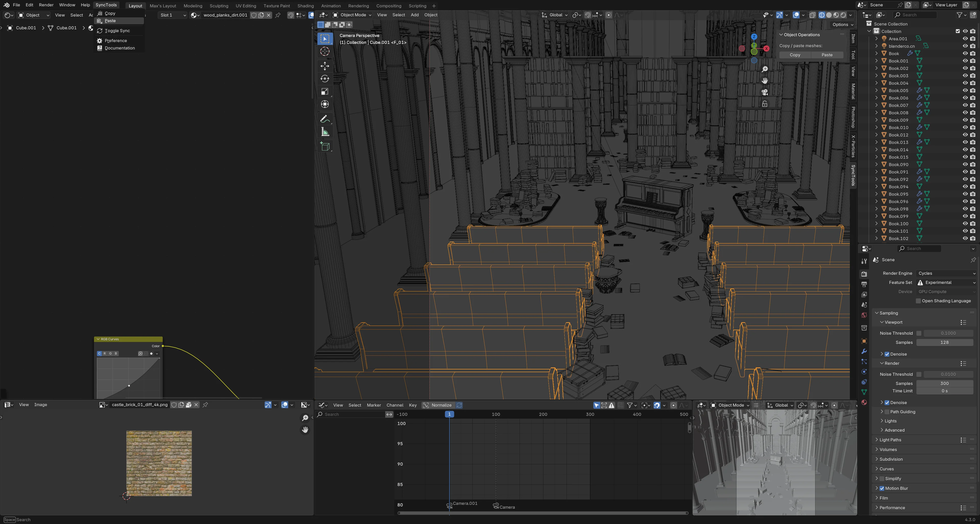Open the Render Engine dropdown
This screenshot has width=980, height=524.
(x=946, y=273)
